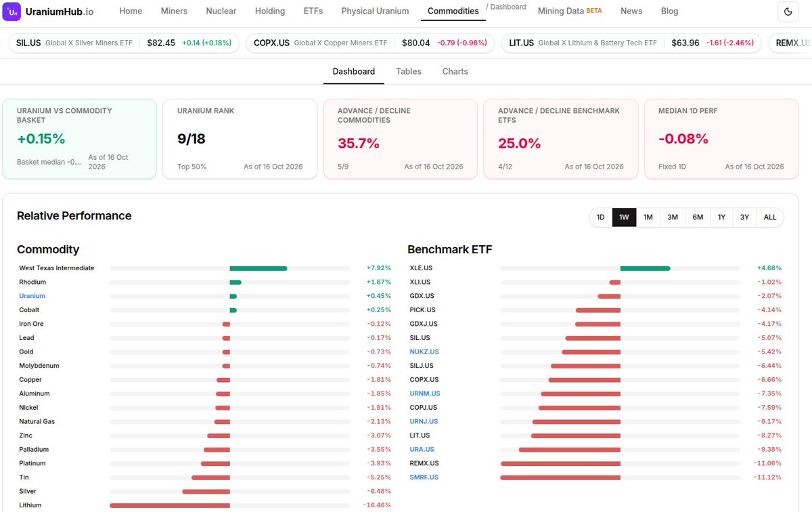The image size is (812, 512).
Task: Click the LIT.US ticker chip
Action: point(630,43)
